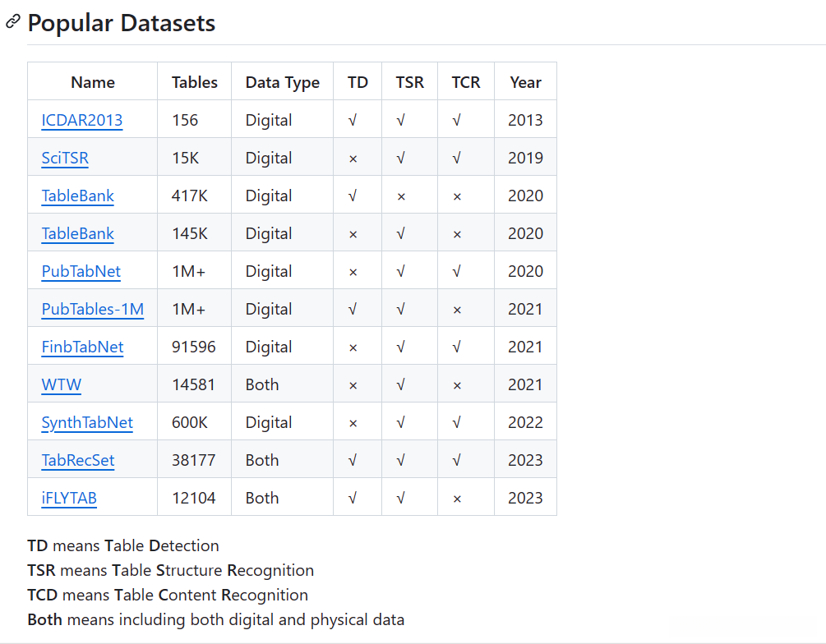The height and width of the screenshot is (644, 826).
Task: Go to the SynthTabNet link
Action: [87, 422]
